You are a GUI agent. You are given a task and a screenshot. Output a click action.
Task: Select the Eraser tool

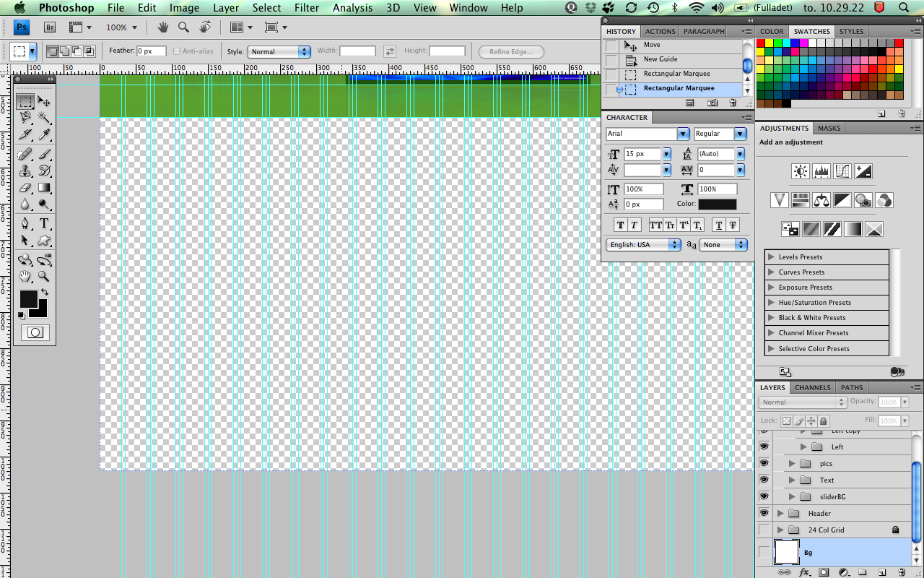pyautogui.click(x=25, y=187)
